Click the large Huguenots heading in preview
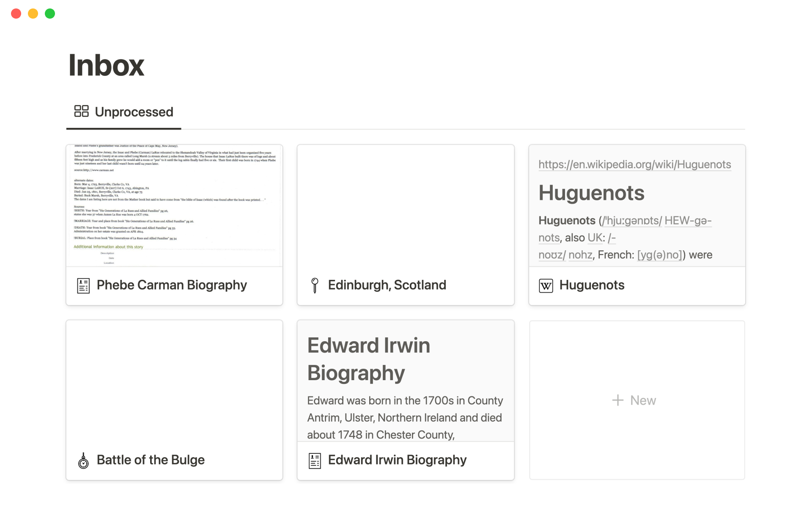This screenshot has width=812, height=508. pyautogui.click(x=591, y=193)
